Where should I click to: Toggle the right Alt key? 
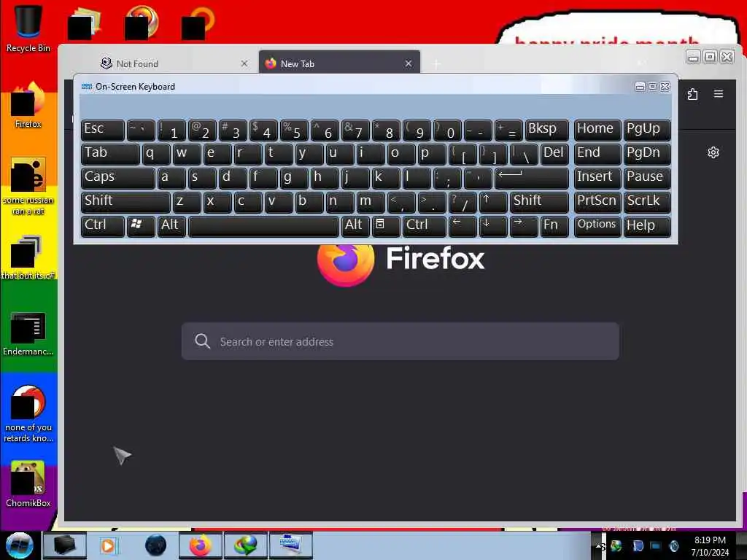click(x=355, y=226)
